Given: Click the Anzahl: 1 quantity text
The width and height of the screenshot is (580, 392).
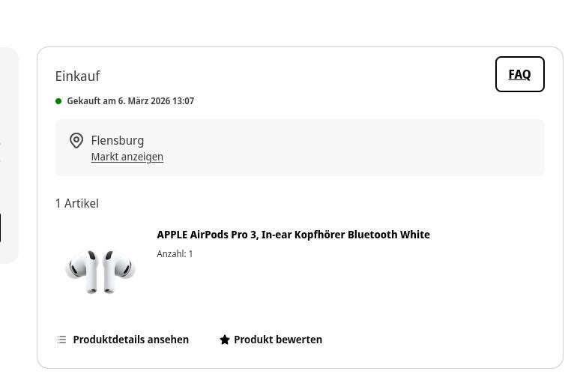Looking at the screenshot, I should [175, 254].
